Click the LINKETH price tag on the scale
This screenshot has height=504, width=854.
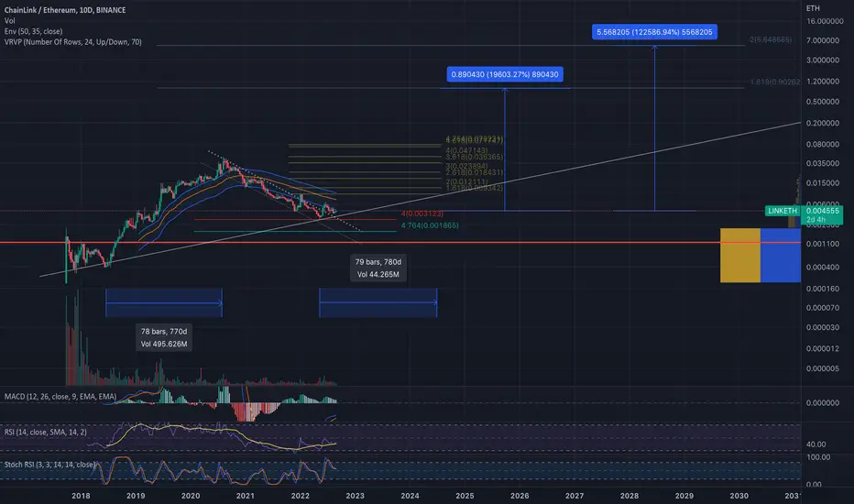783,211
